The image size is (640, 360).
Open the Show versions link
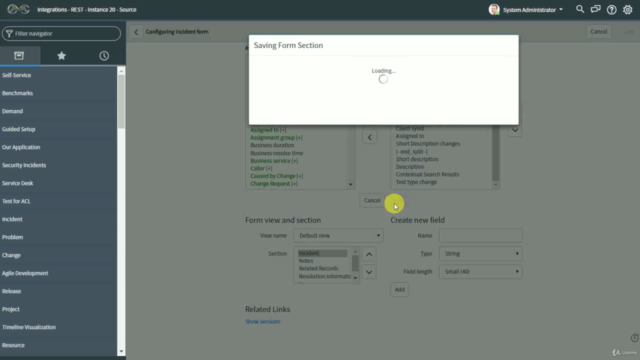[x=262, y=322]
